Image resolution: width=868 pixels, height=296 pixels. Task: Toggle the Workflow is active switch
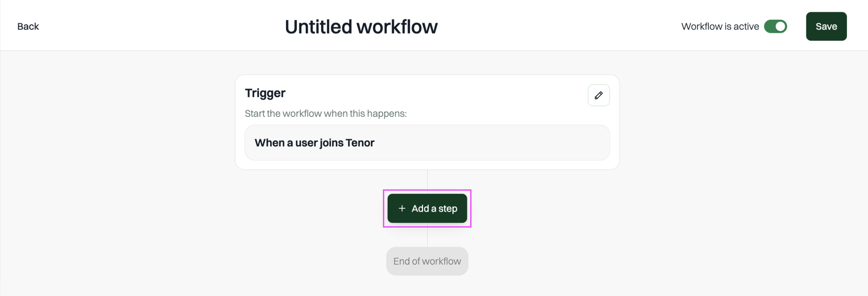click(x=775, y=26)
